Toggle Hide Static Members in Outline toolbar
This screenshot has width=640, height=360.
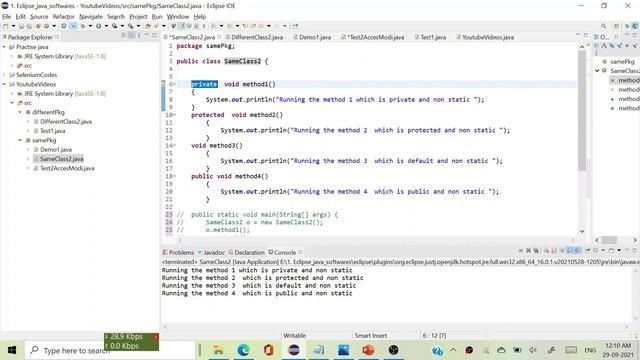(x=619, y=46)
